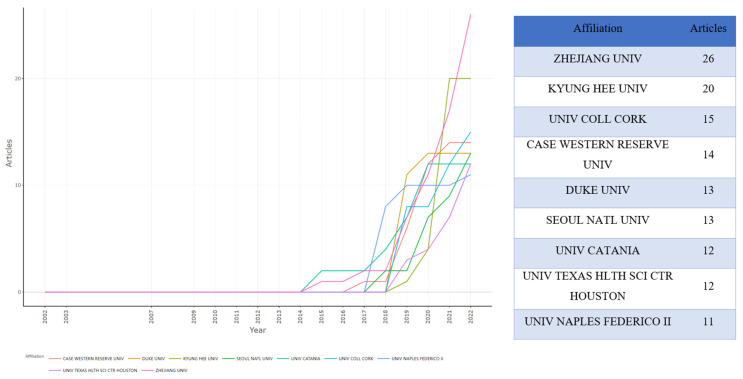Image resolution: width=743 pixels, height=379 pixels.
Task: Select the UNIV COLL CORK table row
Action: click(x=625, y=119)
